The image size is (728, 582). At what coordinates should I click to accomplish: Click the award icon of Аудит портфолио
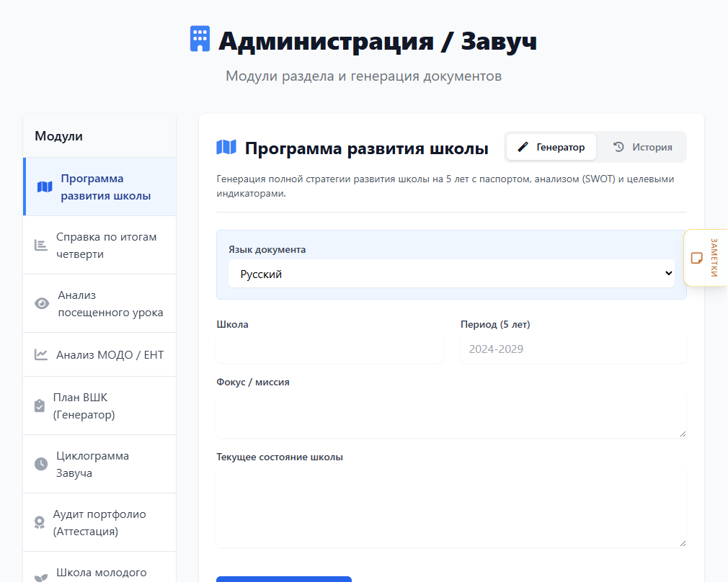pyautogui.click(x=40, y=523)
